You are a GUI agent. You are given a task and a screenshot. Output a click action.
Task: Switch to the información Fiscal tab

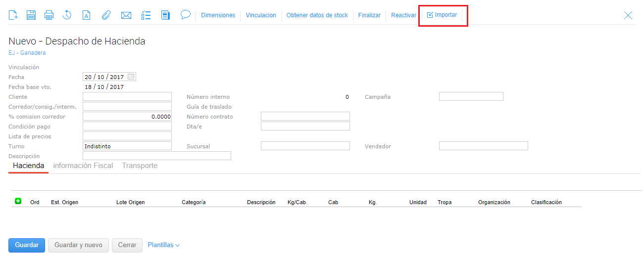(83, 166)
